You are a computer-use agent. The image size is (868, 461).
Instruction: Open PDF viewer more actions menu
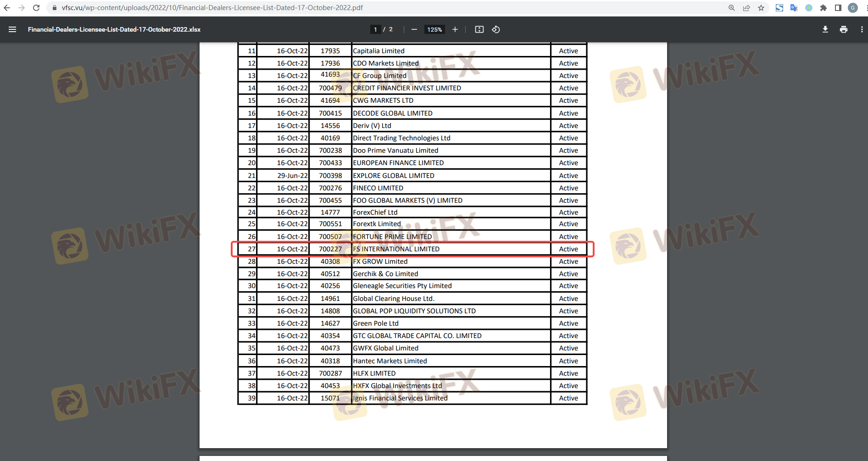coord(861,29)
